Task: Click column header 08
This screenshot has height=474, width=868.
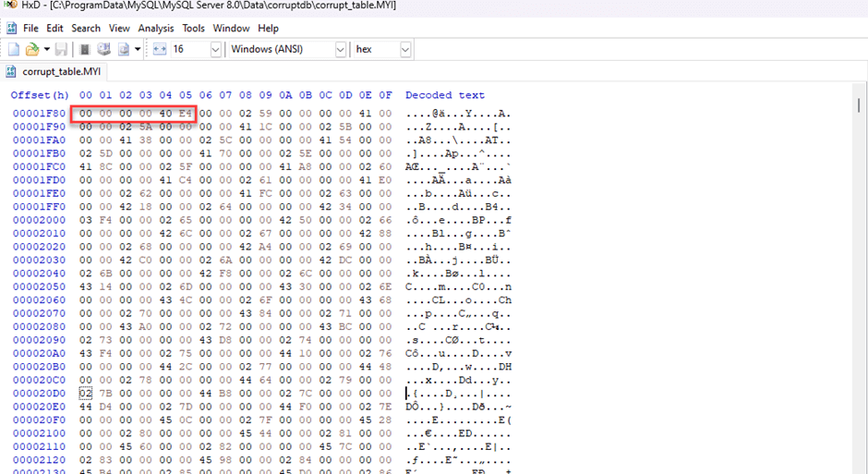Action: tap(246, 95)
